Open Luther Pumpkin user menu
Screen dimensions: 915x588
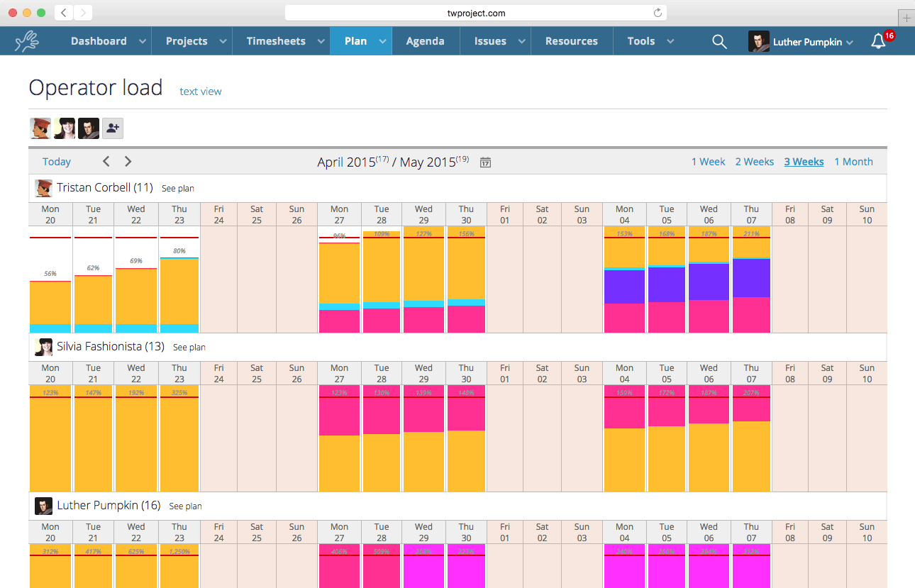[801, 42]
